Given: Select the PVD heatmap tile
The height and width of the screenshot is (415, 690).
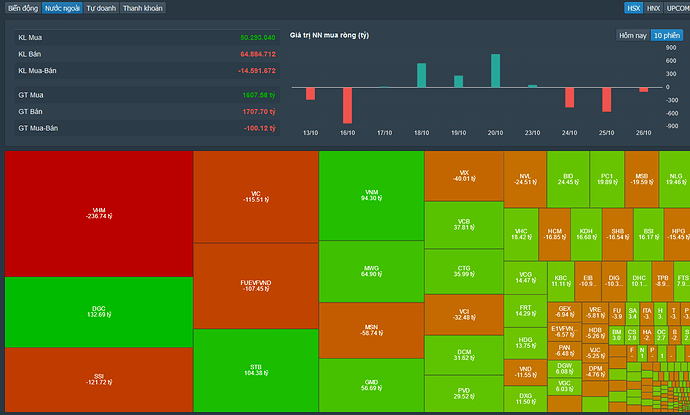Looking at the screenshot, I should [464, 394].
